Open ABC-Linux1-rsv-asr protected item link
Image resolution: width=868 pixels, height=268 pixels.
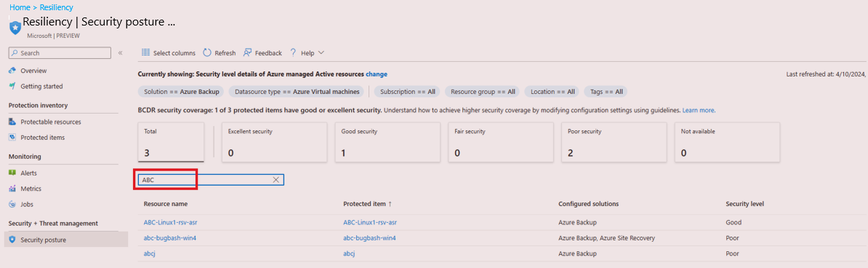(x=370, y=223)
